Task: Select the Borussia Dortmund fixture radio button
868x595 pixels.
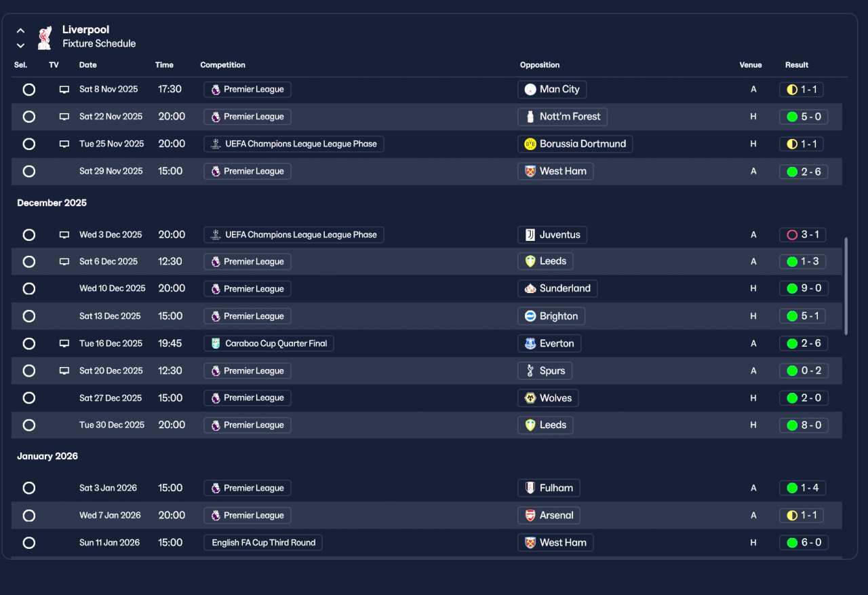Action: coord(28,144)
